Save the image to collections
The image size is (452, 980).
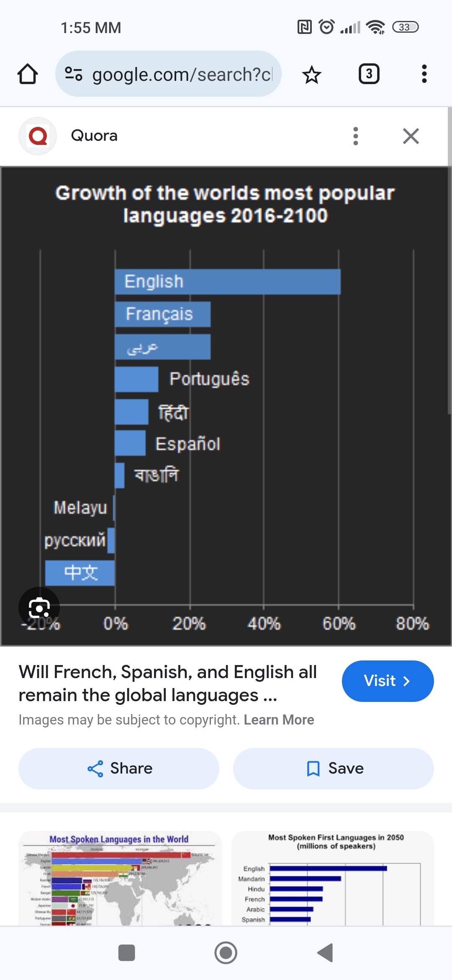click(333, 769)
